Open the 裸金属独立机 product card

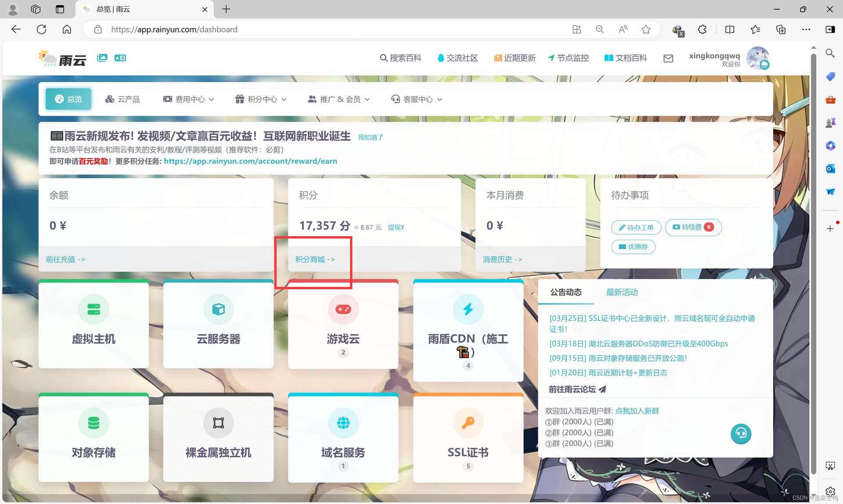pyautogui.click(x=218, y=437)
